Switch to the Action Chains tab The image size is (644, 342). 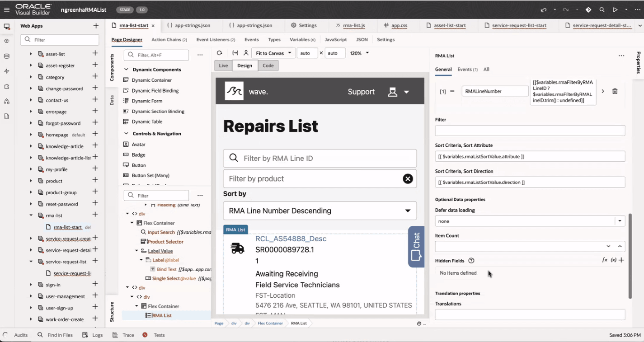[x=169, y=39]
